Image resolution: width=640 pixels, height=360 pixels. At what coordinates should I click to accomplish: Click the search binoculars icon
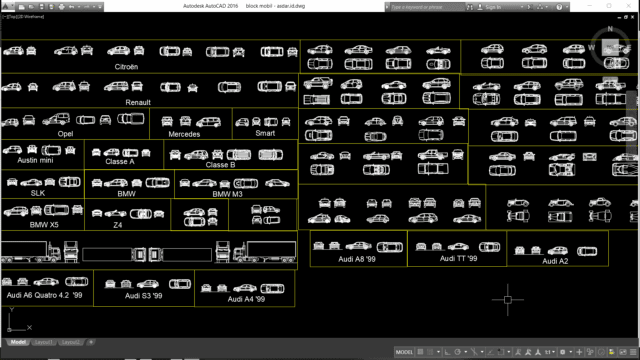pyautogui.click(x=470, y=7)
